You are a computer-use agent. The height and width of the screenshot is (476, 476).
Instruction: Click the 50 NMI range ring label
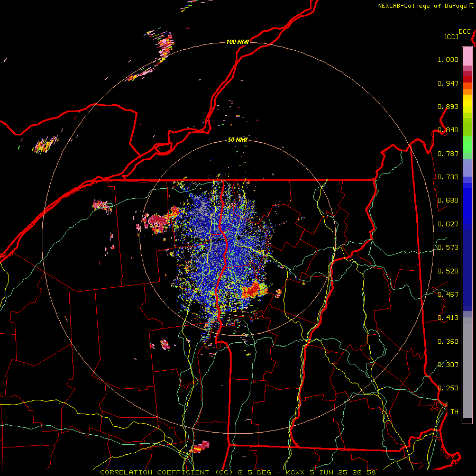(237, 140)
